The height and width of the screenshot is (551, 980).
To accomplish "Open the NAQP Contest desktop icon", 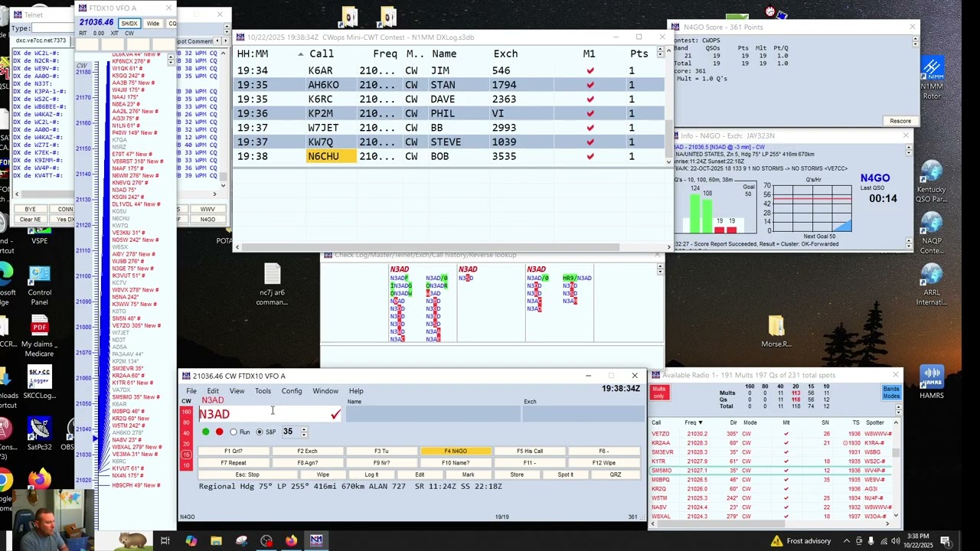I will tap(932, 233).
